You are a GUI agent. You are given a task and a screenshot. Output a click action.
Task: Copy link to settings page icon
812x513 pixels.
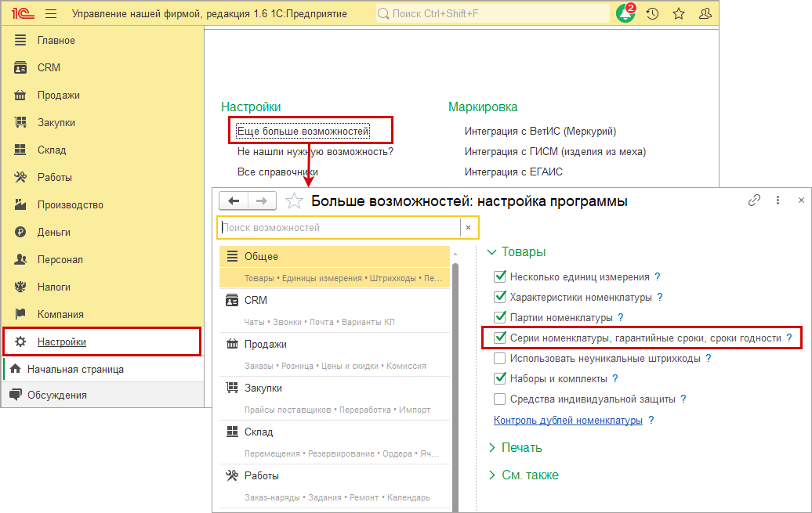[754, 200]
